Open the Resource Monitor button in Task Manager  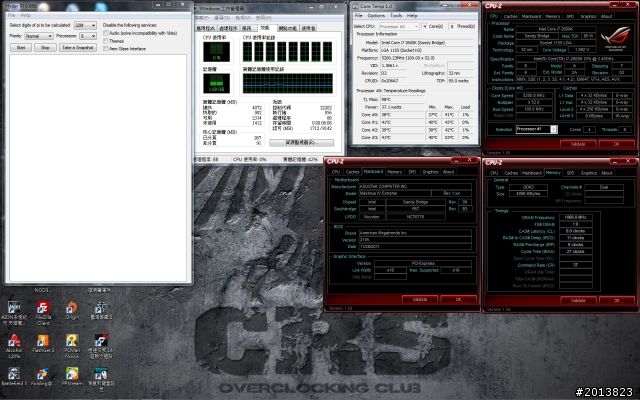tap(301, 142)
